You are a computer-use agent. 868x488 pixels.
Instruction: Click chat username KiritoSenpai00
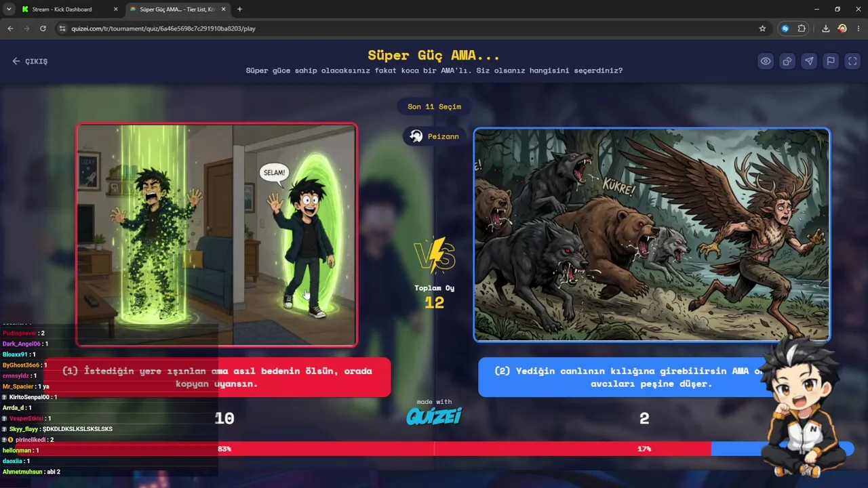pyautogui.click(x=29, y=397)
